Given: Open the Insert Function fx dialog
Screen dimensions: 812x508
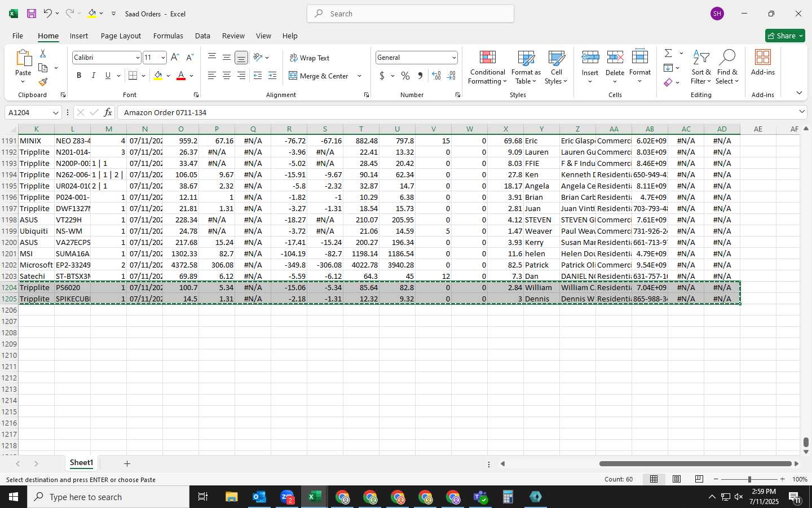Looking at the screenshot, I should [x=108, y=112].
